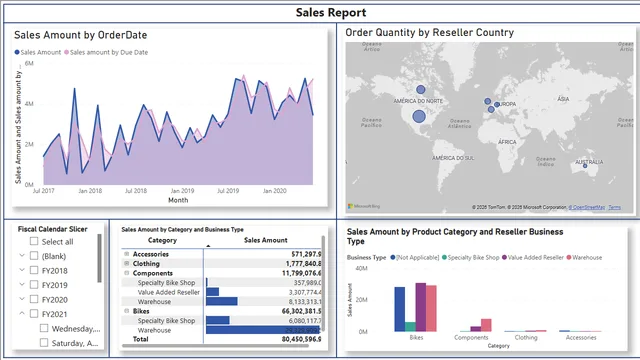The image size is (640, 360).
Task: Select the large United States bubble on map
Action: point(419,116)
